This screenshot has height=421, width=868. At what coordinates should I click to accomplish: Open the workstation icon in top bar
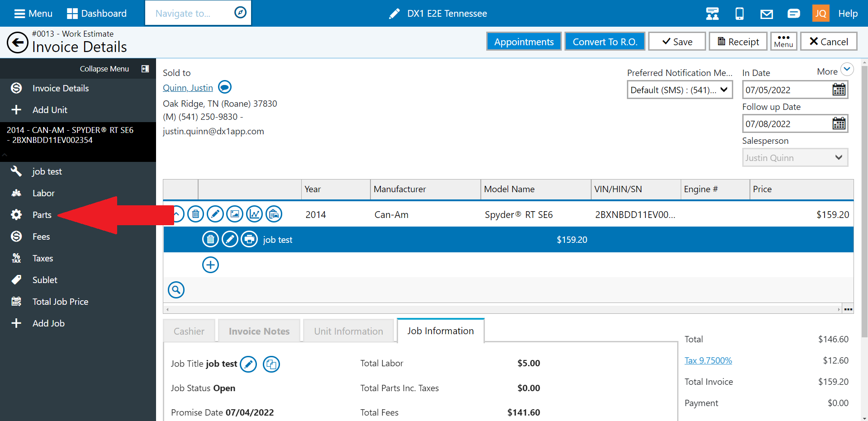click(x=712, y=14)
